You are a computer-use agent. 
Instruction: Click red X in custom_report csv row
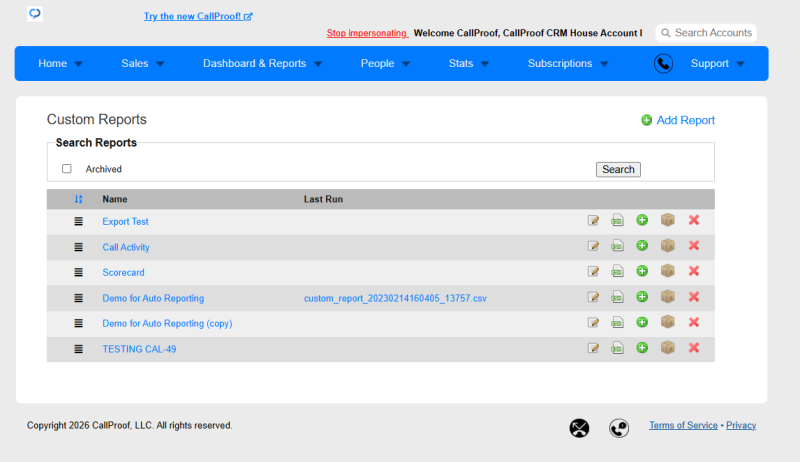694,297
